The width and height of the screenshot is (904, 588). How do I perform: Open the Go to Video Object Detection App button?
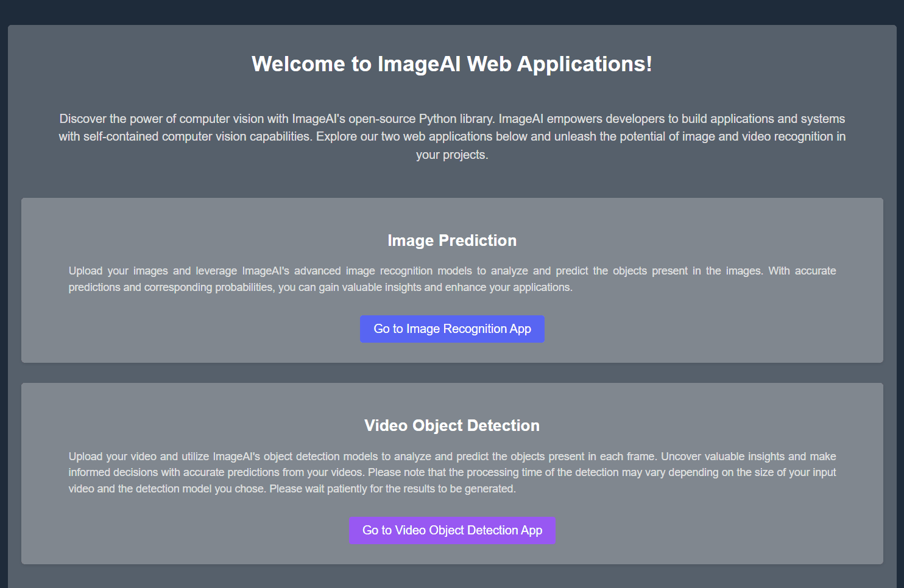tap(452, 530)
